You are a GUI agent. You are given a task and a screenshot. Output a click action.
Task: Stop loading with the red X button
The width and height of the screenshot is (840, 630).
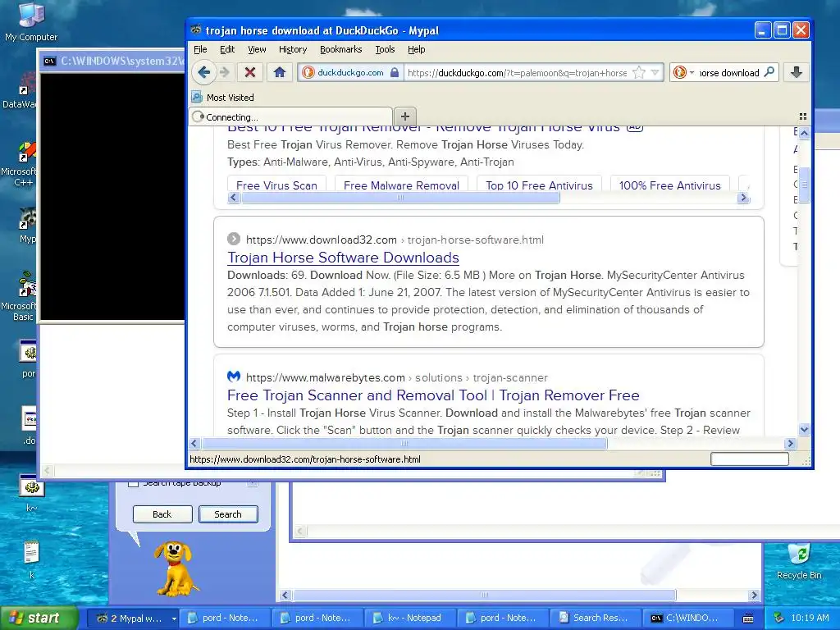coord(249,72)
